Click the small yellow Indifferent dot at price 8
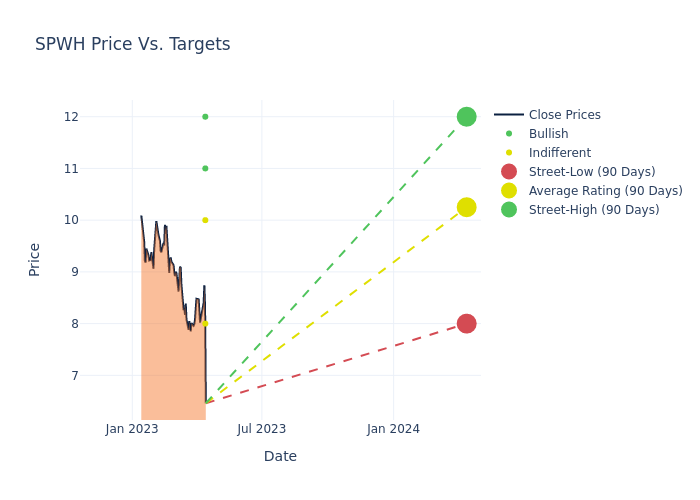Image resolution: width=700 pixels, height=500 pixels. pyautogui.click(x=205, y=323)
